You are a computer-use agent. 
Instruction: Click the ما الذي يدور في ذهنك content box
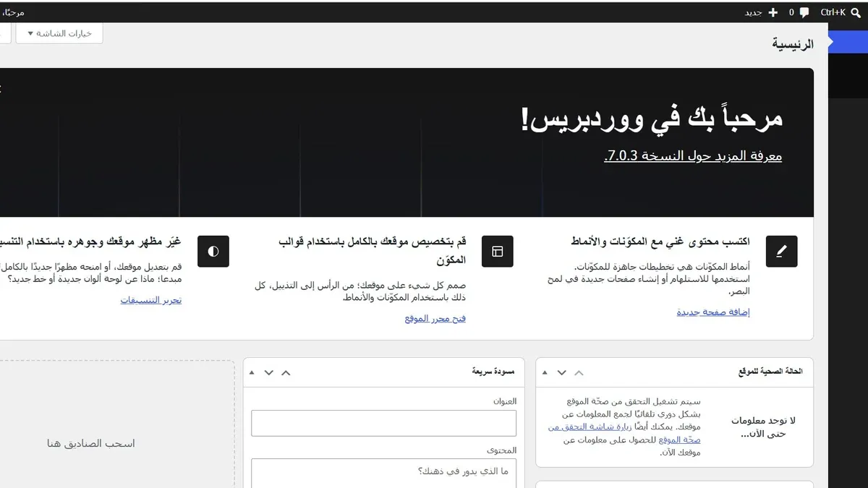click(x=384, y=473)
